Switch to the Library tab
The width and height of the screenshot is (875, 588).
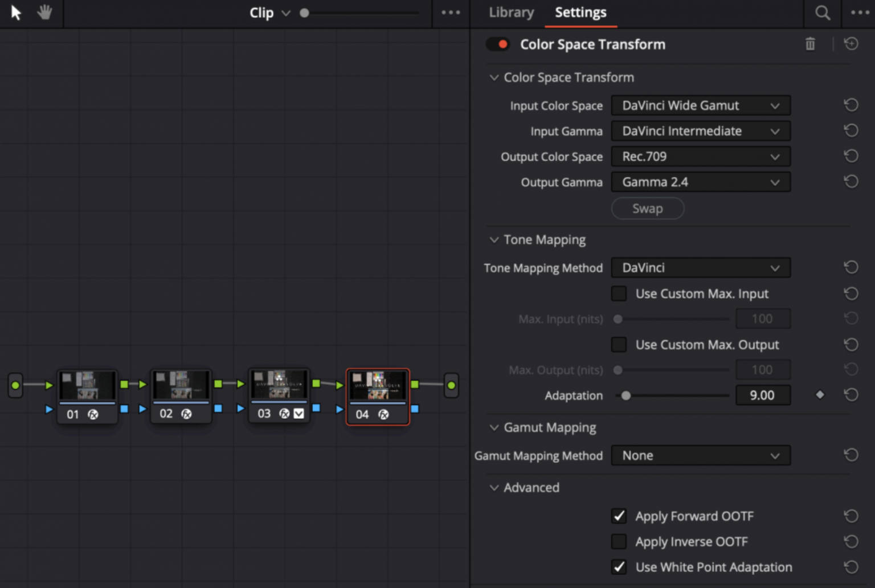[x=511, y=13]
